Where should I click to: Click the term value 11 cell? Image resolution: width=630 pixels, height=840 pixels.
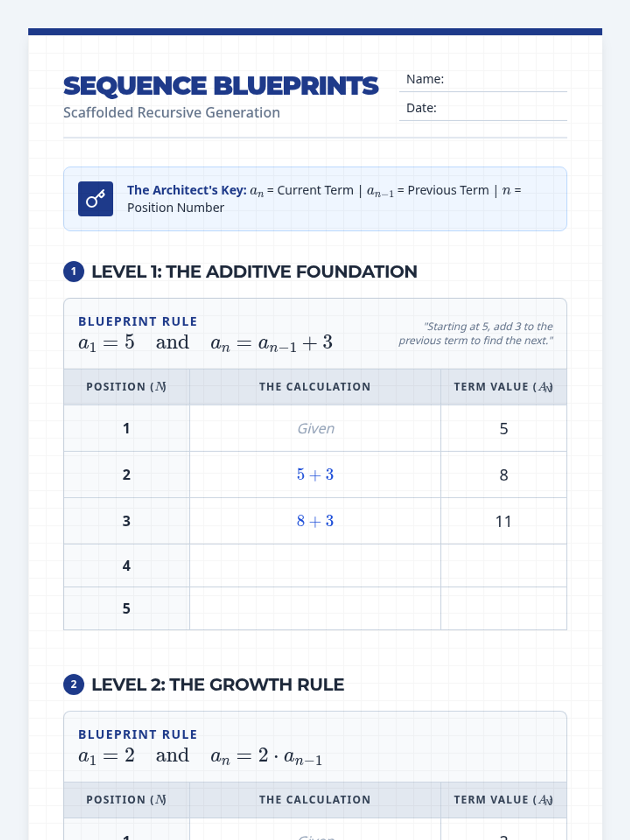503,521
